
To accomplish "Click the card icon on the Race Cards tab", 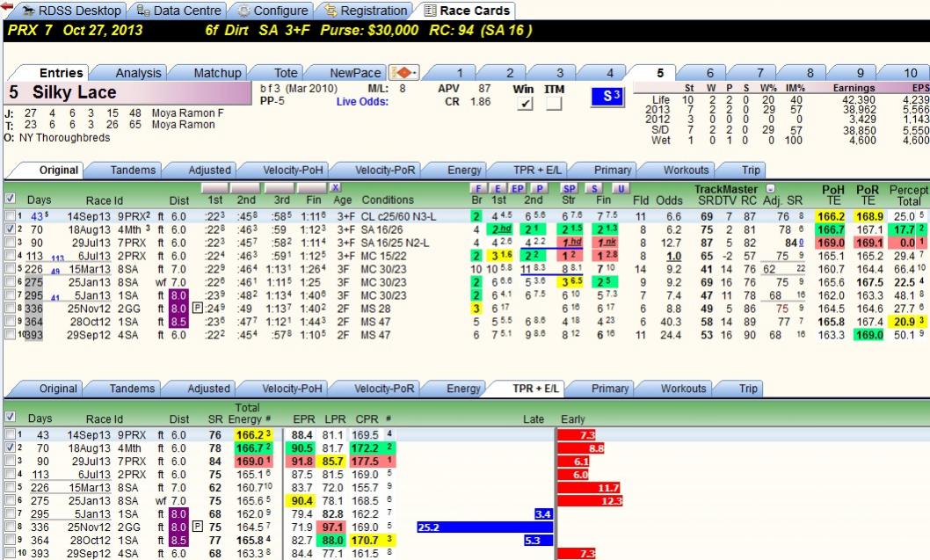I will click(430, 11).
